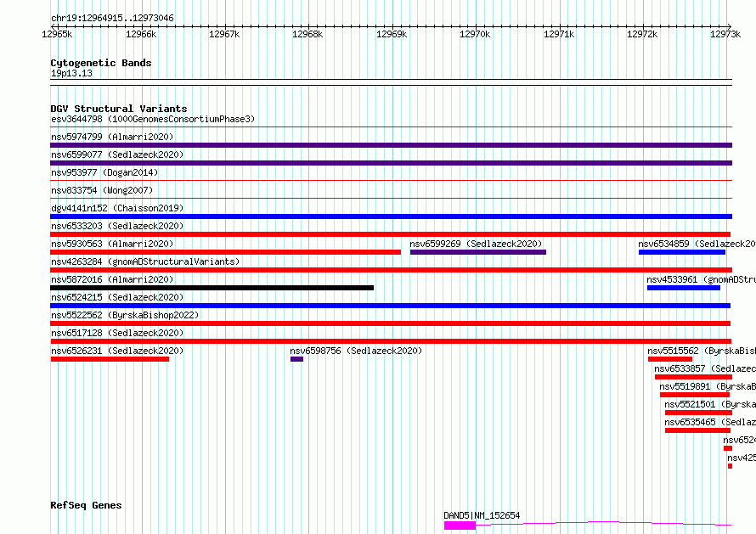Click the chr19:12964915..12973046 coordinates text
Image resolution: width=756 pixels, height=534 pixels.
click(112, 19)
